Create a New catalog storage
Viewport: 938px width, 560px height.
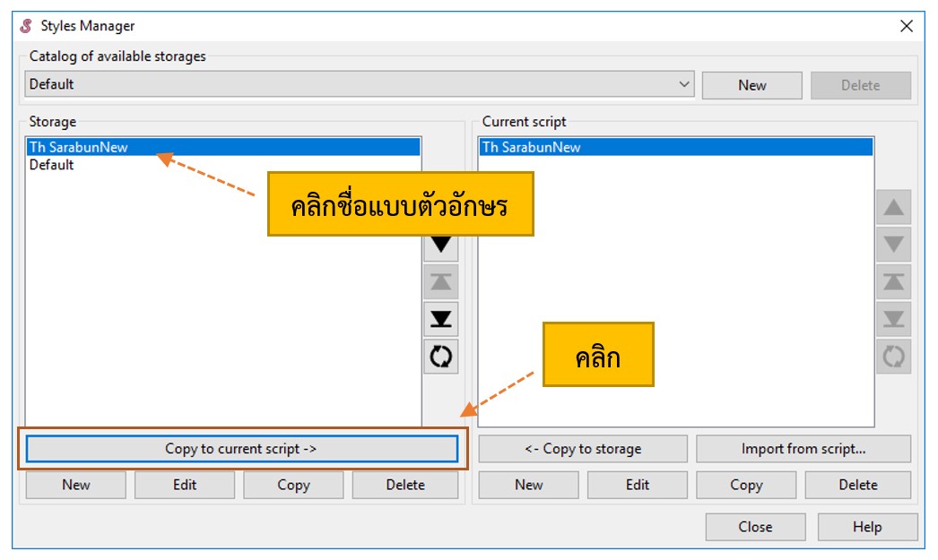(x=751, y=85)
